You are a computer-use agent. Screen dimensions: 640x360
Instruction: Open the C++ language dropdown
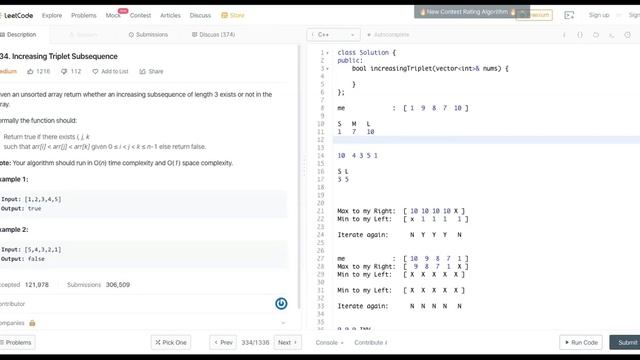tap(333, 35)
